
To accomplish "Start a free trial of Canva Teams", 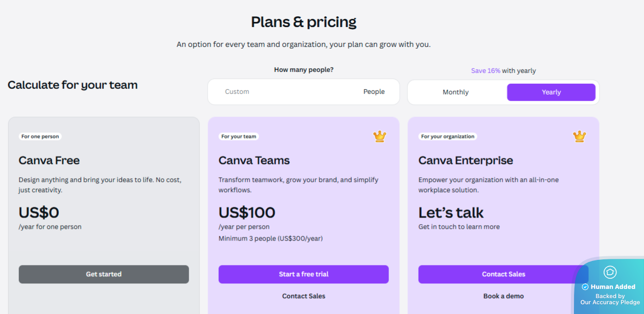I will (x=304, y=274).
